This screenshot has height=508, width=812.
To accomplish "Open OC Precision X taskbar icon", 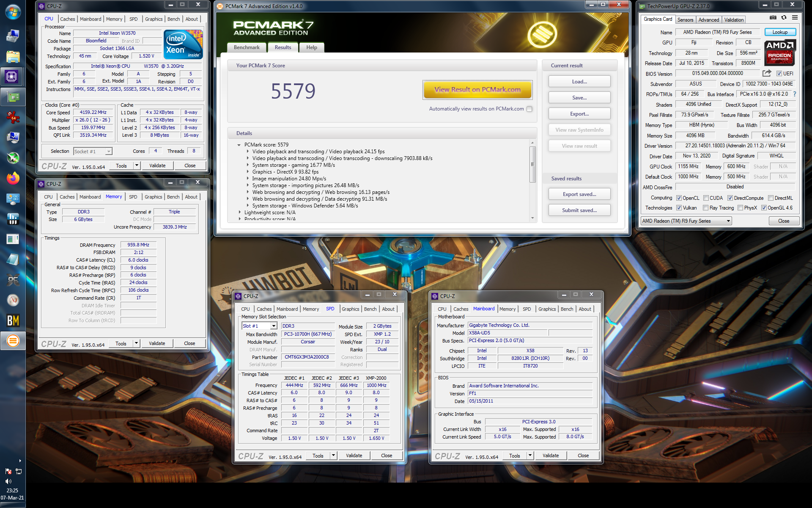I will click(13, 280).
